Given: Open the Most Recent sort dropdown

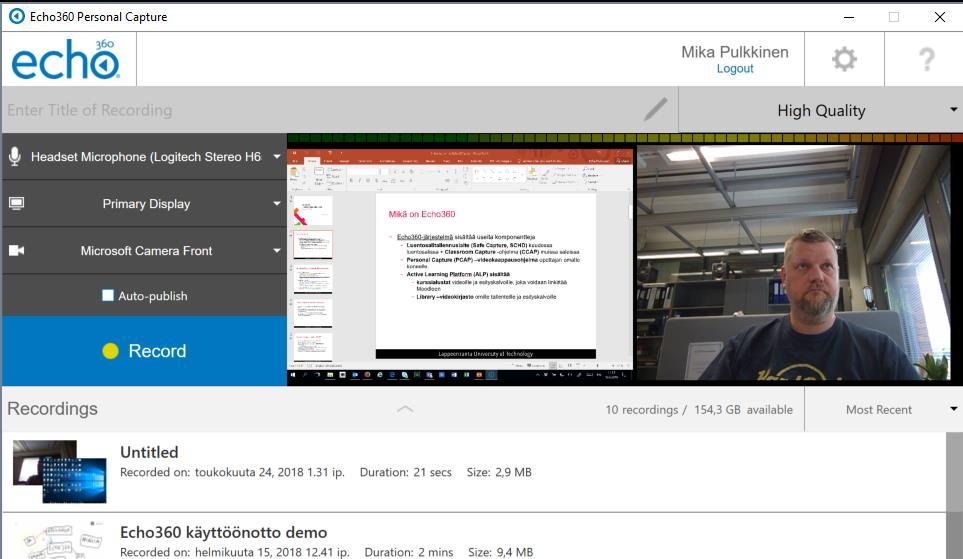Looking at the screenshot, I should pyautogui.click(x=884, y=409).
